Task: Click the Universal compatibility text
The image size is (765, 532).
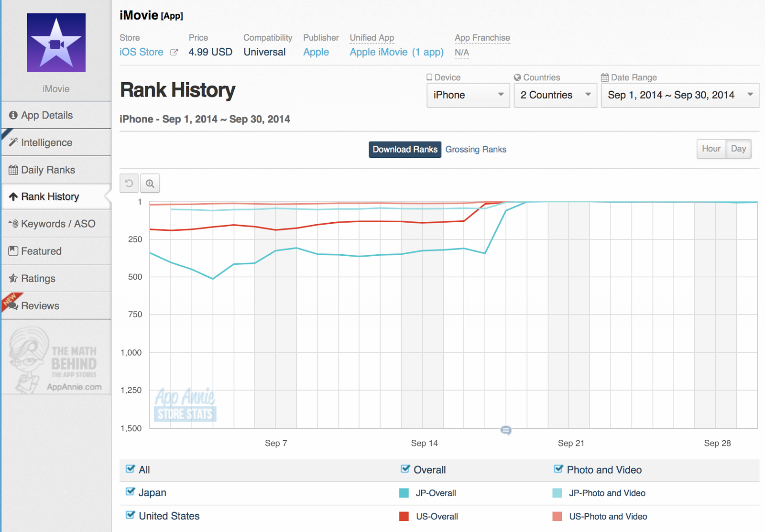Action: point(264,52)
